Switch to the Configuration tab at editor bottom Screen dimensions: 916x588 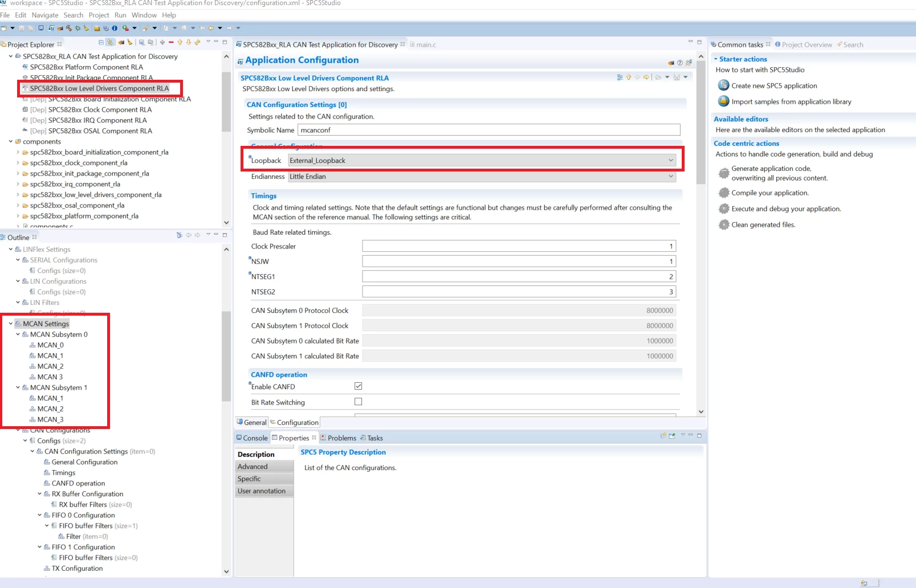[x=294, y=422]
